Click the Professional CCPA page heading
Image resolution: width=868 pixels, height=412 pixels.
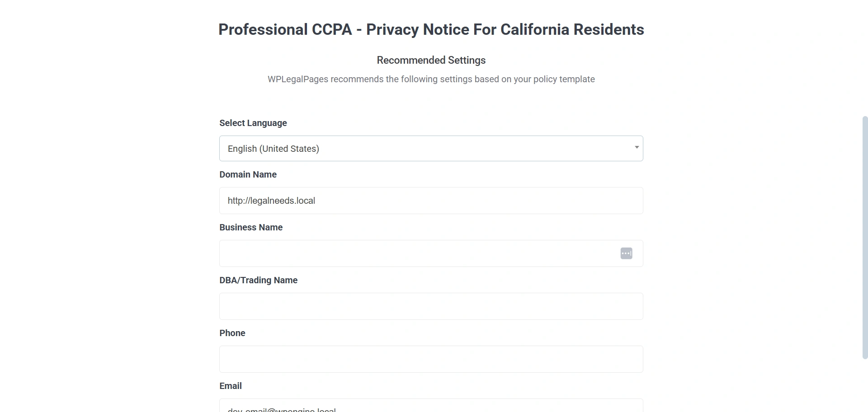coord(431,29)
